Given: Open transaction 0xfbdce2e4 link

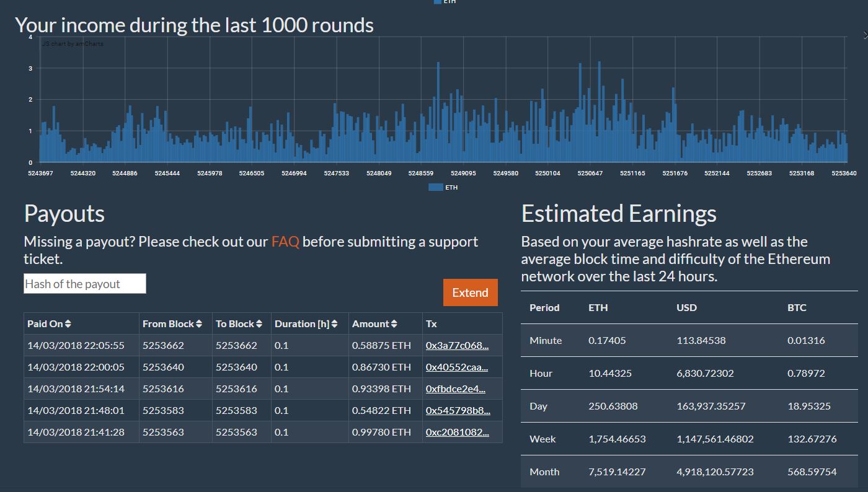Looking at the screenshot, I should pyautogui.click(x=456, y=389).
